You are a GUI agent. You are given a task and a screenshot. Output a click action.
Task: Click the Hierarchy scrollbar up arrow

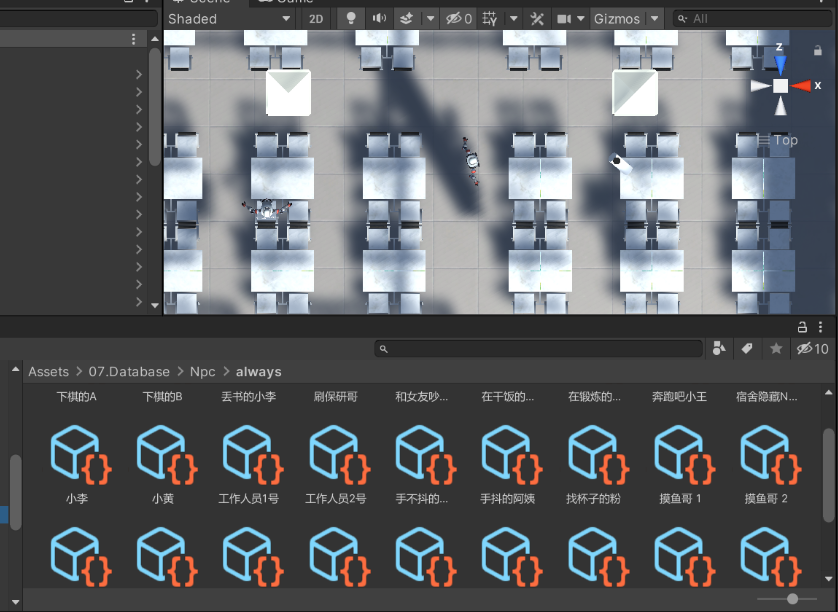[x=155, y=39]
